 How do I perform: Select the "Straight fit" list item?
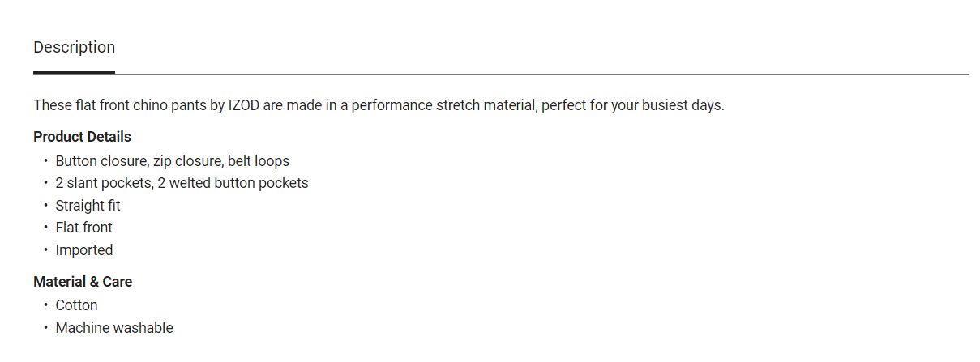tap(88, 206)
